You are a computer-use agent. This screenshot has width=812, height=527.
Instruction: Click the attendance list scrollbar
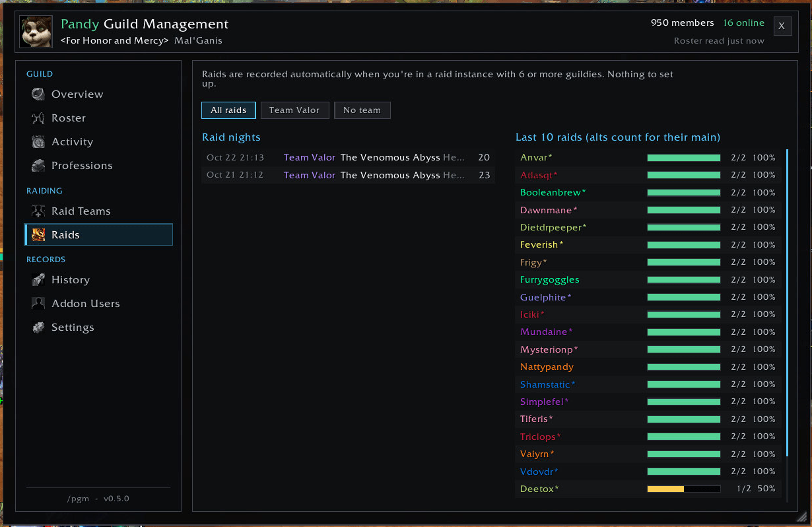click(x=787, y=303)
